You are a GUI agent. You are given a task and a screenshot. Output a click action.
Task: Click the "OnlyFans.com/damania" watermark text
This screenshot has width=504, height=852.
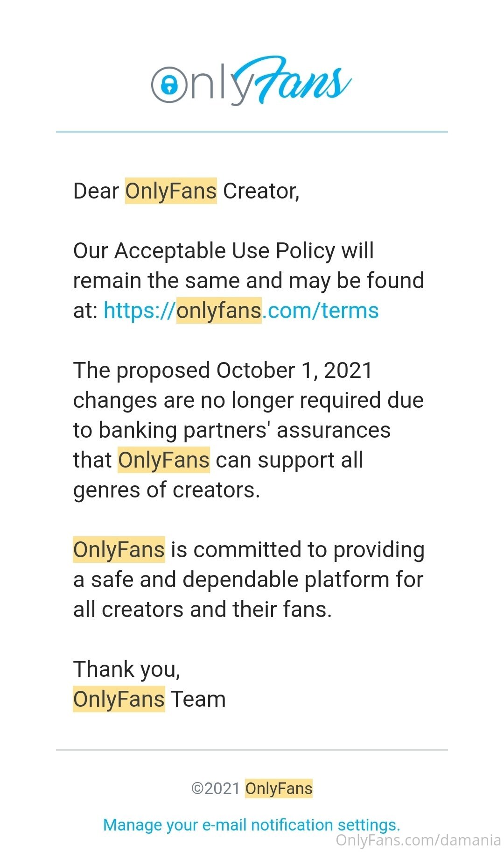coord(418,840)
